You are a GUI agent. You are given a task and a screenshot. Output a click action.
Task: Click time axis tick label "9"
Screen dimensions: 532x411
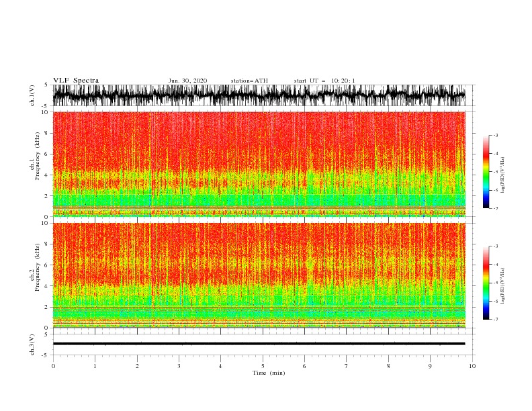click(430, 366)
